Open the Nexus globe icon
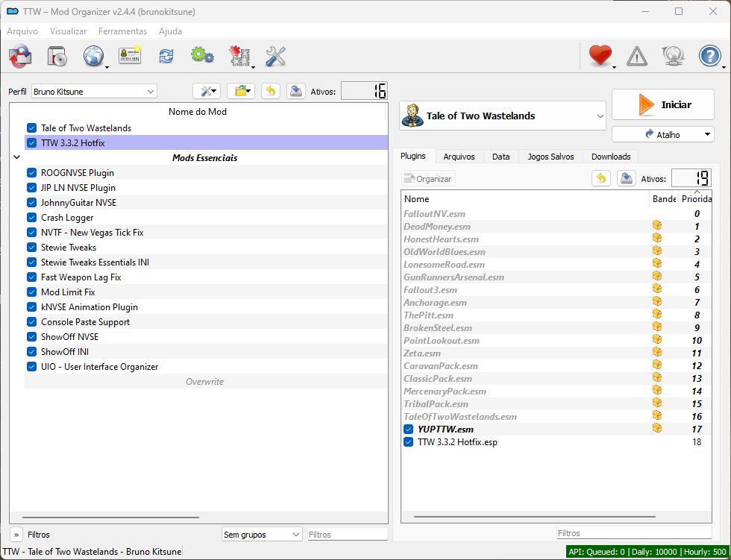 click(x=93, y=57)
